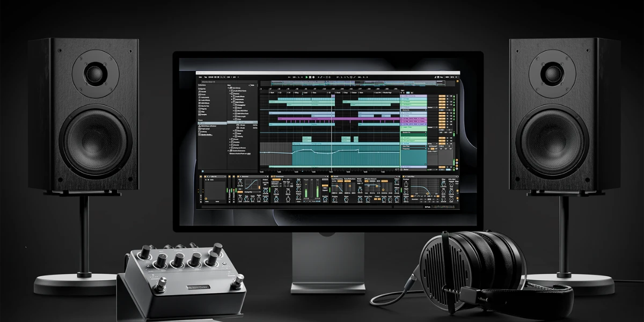Collapse the Core Library folder
The image size is (644, 322).
[228, 88]
